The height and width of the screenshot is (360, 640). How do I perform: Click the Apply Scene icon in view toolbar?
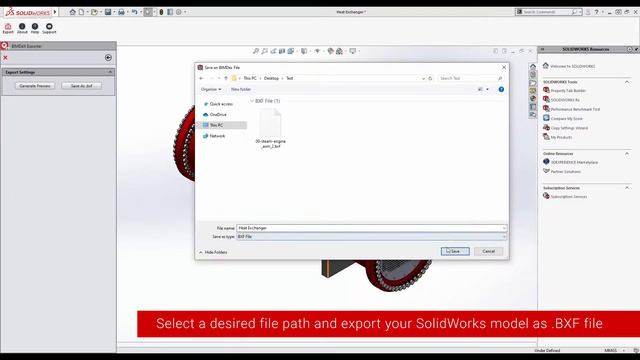(x=339, y=51)
